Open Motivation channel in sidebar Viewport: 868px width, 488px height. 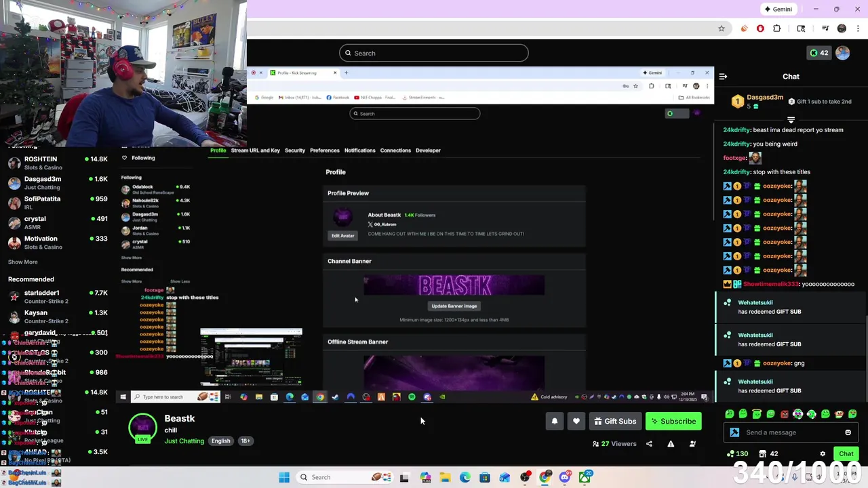click(x=58, y=242)
